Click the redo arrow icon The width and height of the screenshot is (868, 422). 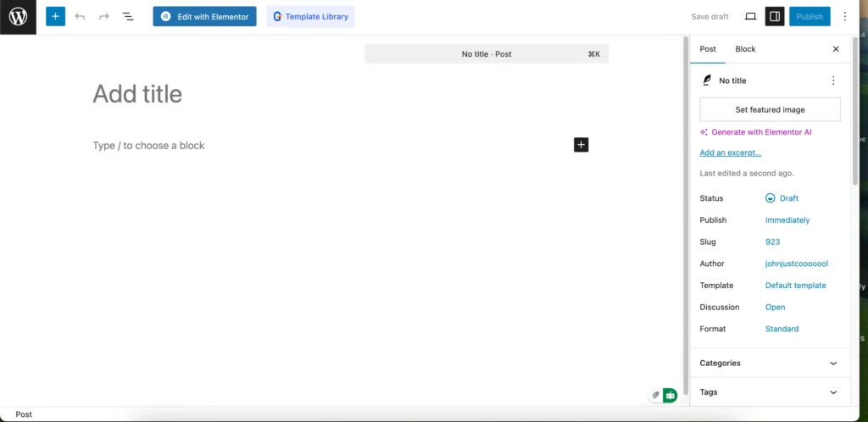click(x=103, y=16)
